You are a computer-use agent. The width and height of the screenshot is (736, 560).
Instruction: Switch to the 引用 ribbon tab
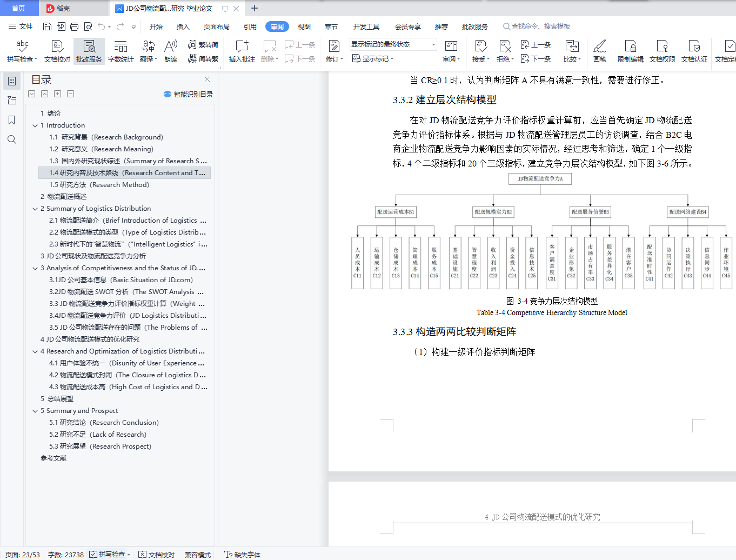coord(250,26)
